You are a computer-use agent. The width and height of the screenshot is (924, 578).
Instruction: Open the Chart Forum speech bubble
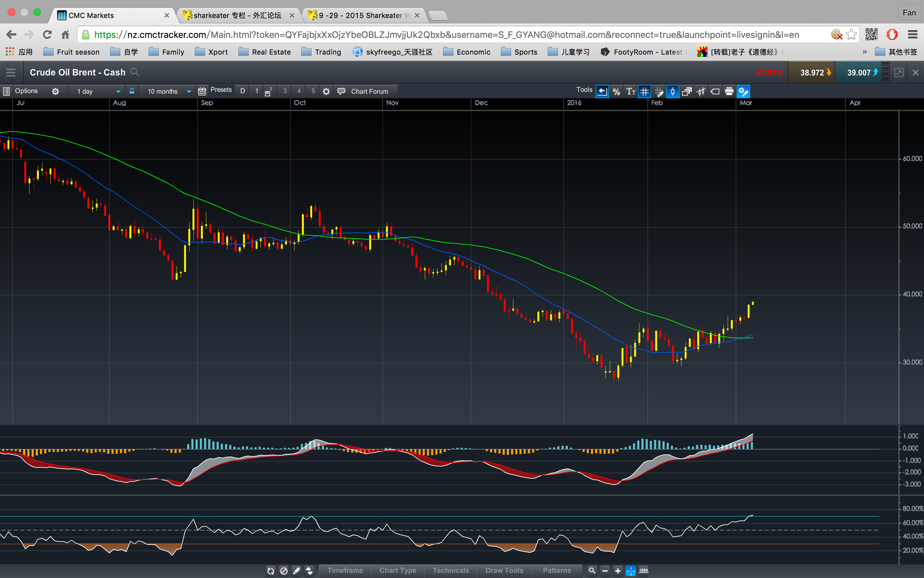341,92
